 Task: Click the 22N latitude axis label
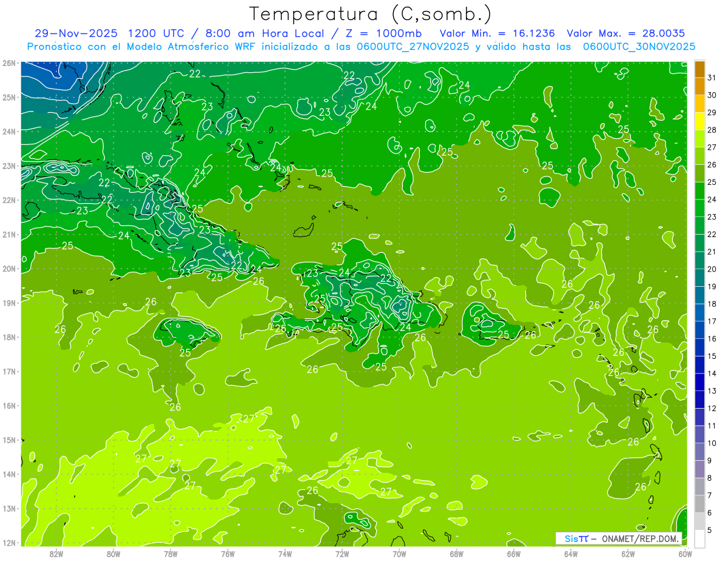point(8,199)
